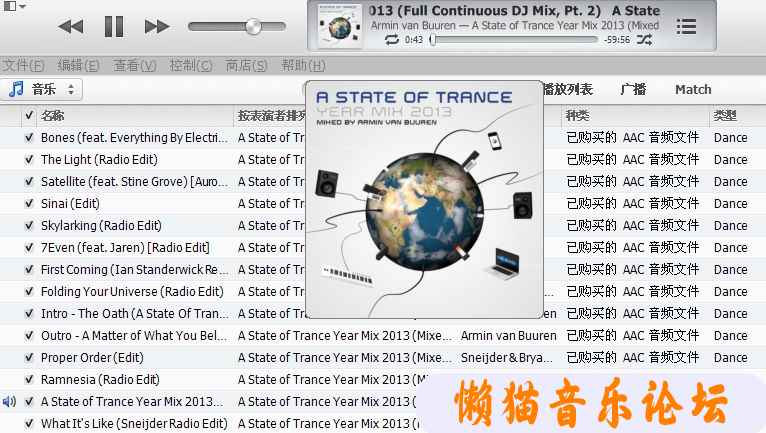Viewport: 766px width, 433px height.
Task: Click the previous track rewind button
Action: coord(71,26)
